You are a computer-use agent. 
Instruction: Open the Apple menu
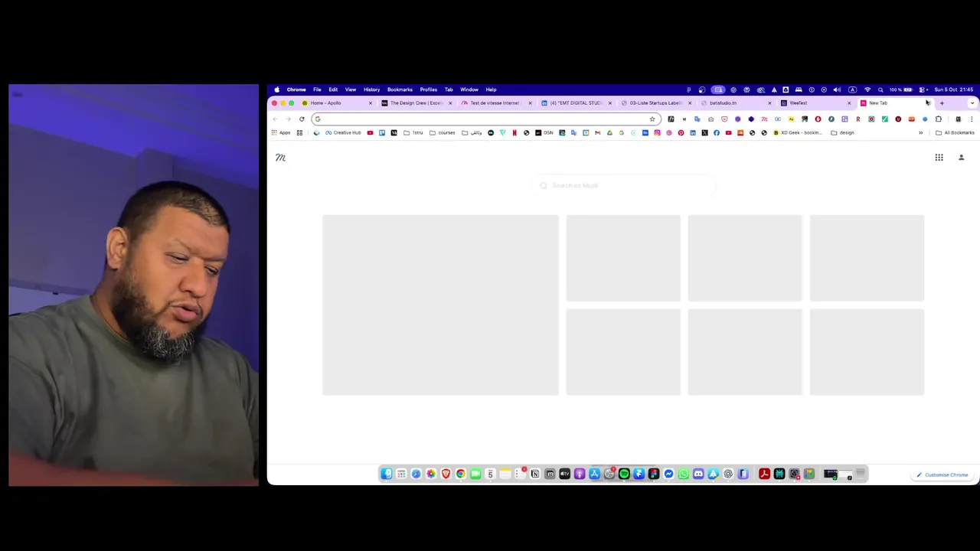[276, 90]
